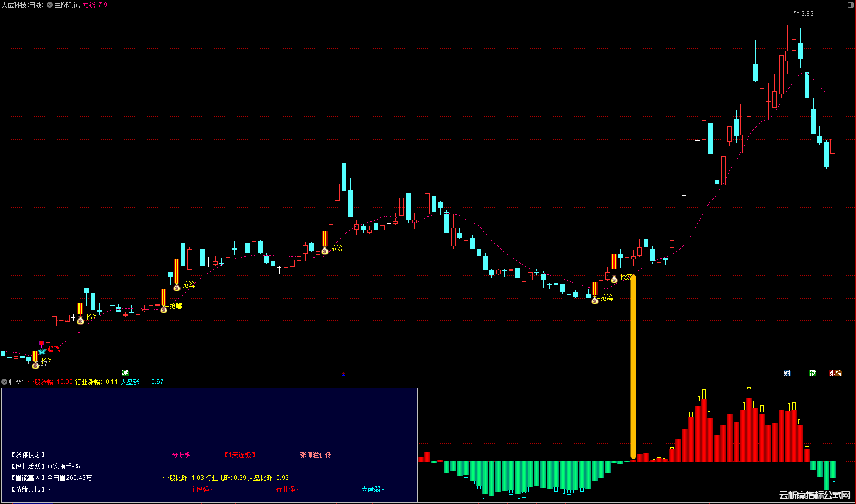Click the 【股性活跃】真实换手 row
This screenshot has height=504, width=856.
pos(44,466)
